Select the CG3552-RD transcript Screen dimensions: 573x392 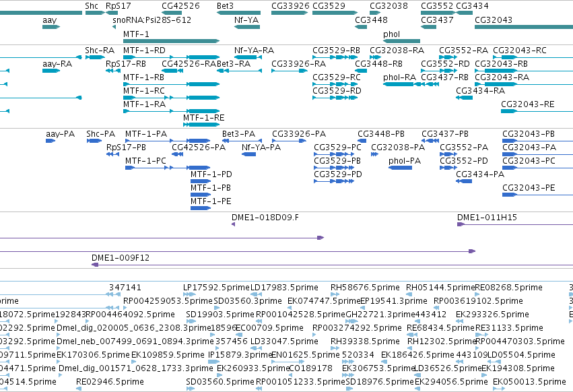coord(439,71)
